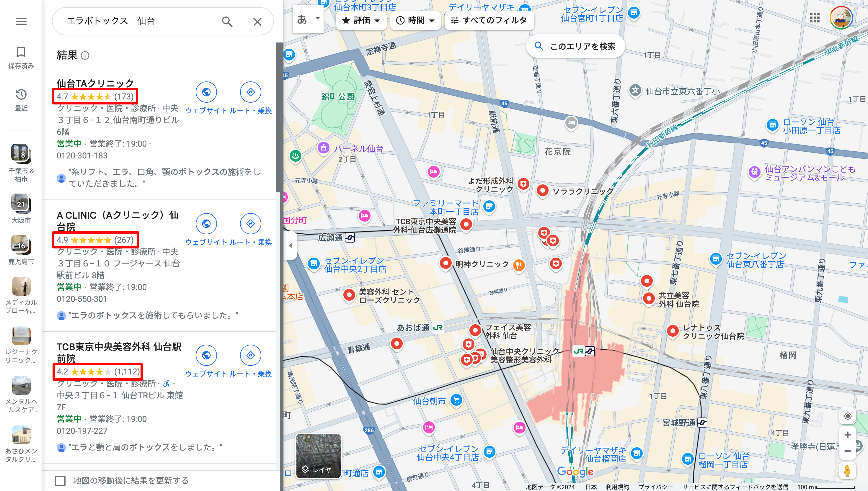Viewport: 868px width, 491px height.
Task: Click the 仙台朝市 shopping marker
Action: coord(456,400)
